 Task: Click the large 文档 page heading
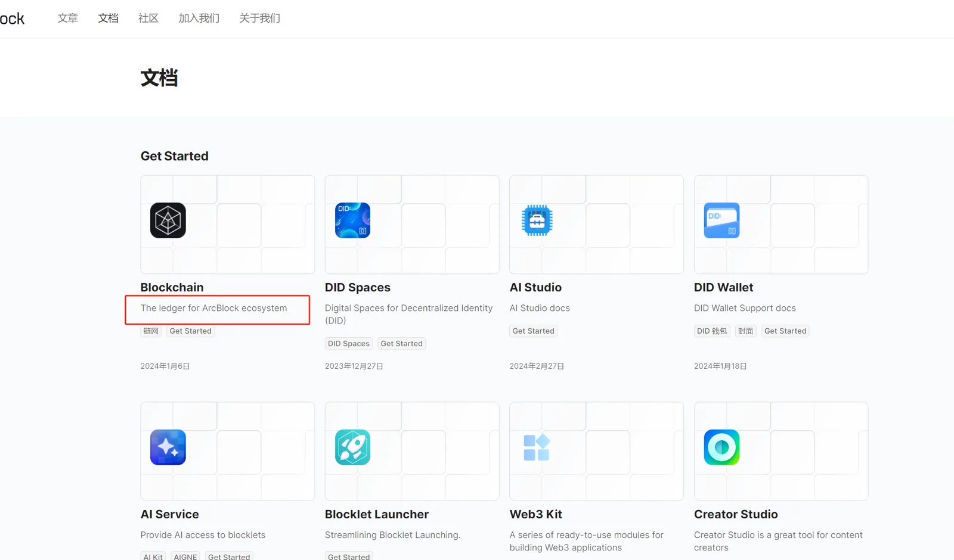click(x=159, y=78)
